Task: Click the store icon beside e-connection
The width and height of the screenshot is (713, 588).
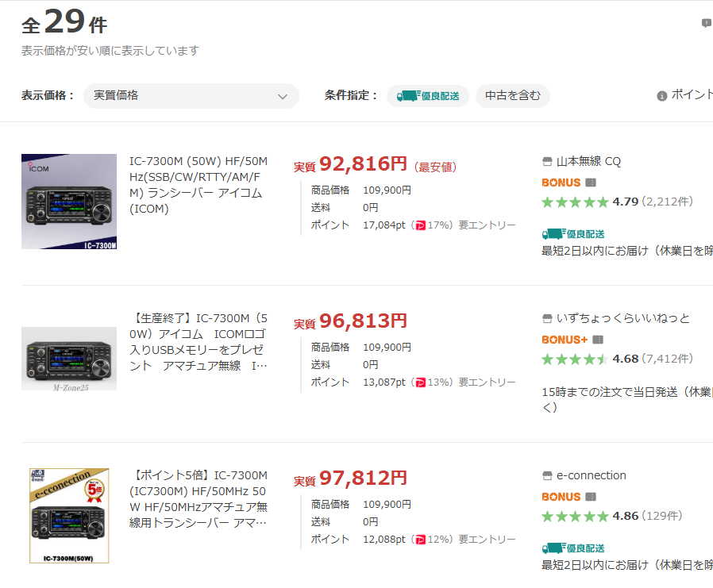Action: click(546, 475)
